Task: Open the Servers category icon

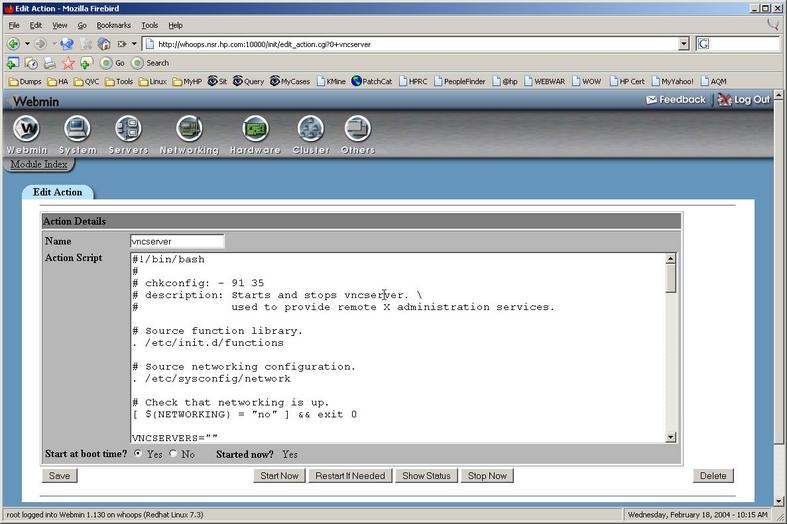Action: click(x=128, y=129)
